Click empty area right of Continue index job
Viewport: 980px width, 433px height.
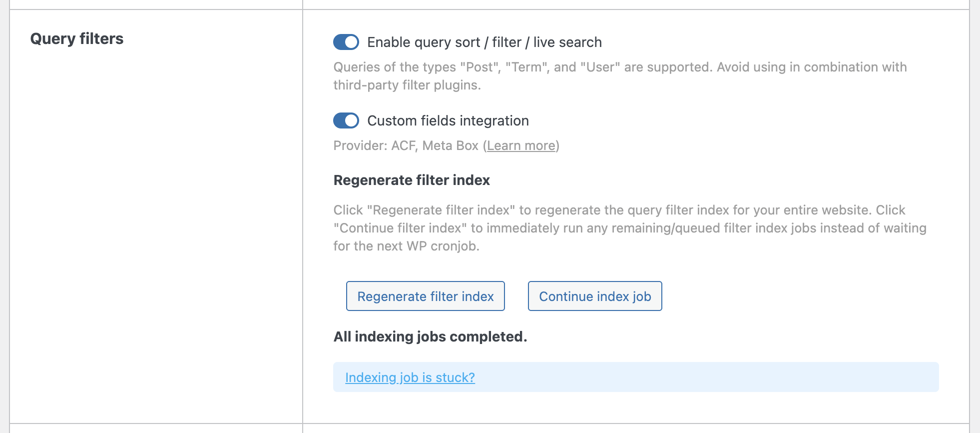pos(799,296)
